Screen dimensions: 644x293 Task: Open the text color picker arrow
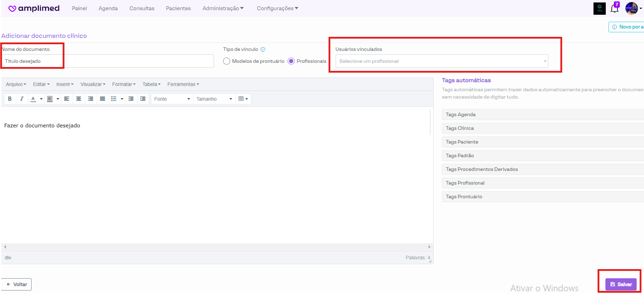(x=41, y=99)
